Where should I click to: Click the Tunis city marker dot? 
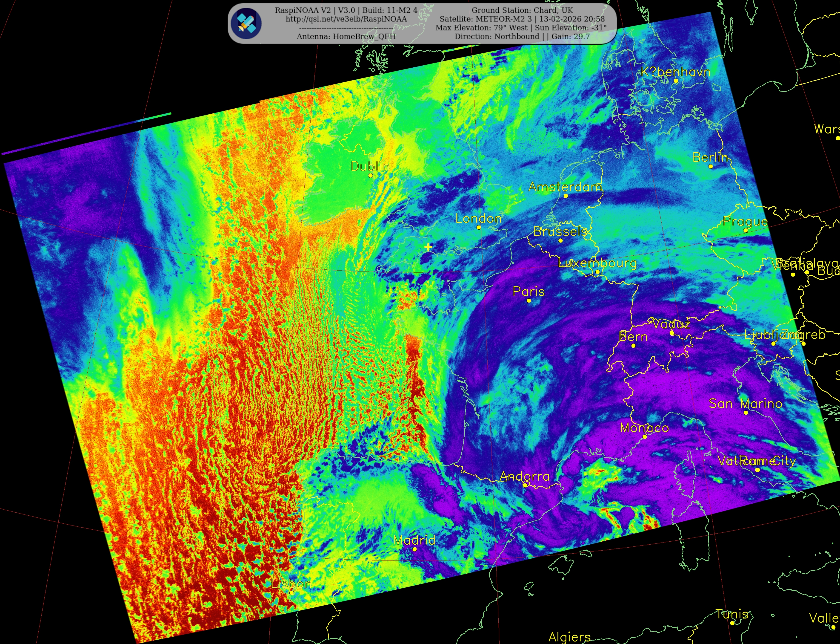tap(732, 623)
